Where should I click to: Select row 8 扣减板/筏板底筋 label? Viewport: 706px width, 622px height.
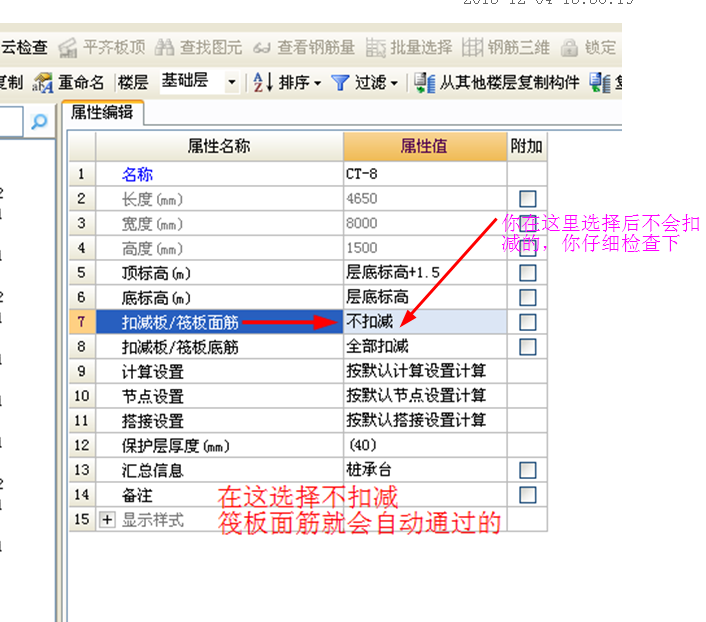180,347
